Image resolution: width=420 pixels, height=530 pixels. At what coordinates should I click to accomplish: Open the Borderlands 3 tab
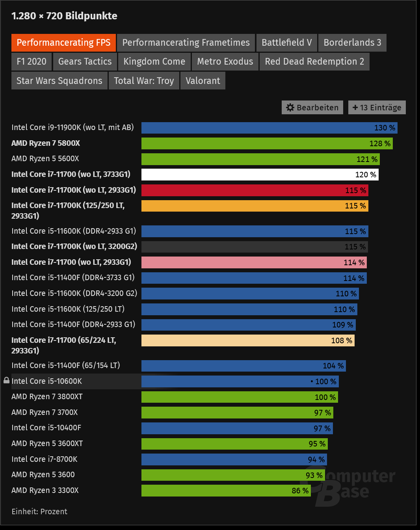coord(352,43)
